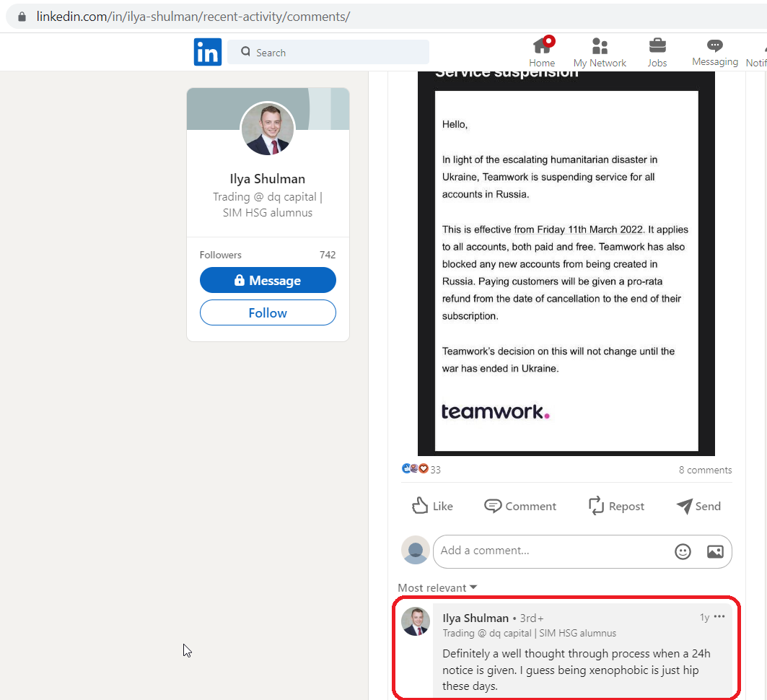Click Ilya Shulman's avatar beside the comment

click(416, 622)
